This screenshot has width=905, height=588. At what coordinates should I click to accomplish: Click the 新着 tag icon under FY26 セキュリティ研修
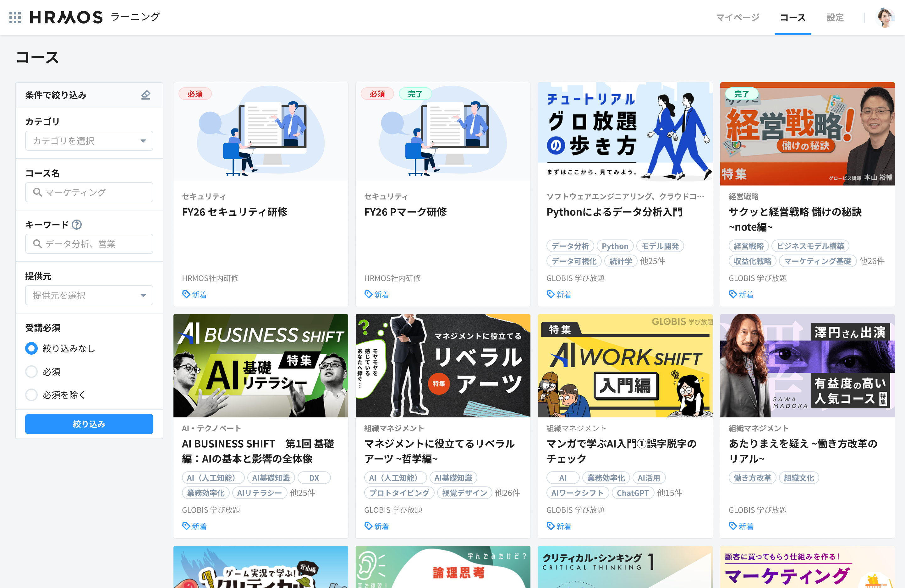tap(186, 294)
